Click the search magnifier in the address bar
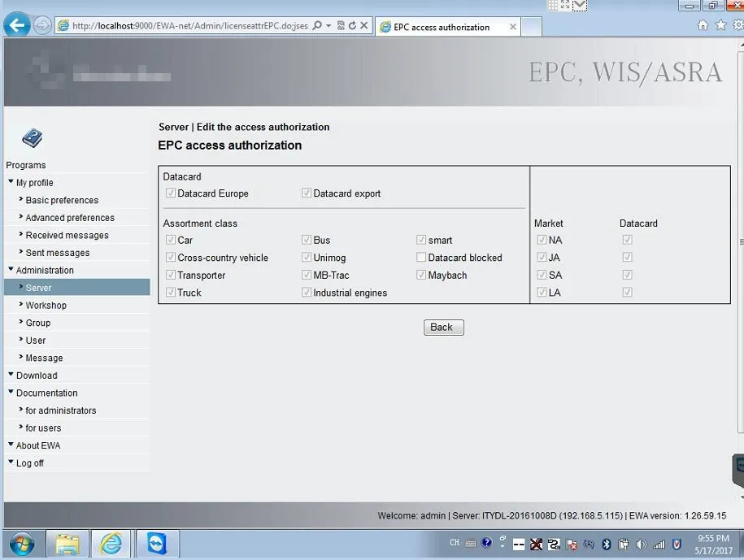This screenshot has width=744, height=560. tap(317, 25)
